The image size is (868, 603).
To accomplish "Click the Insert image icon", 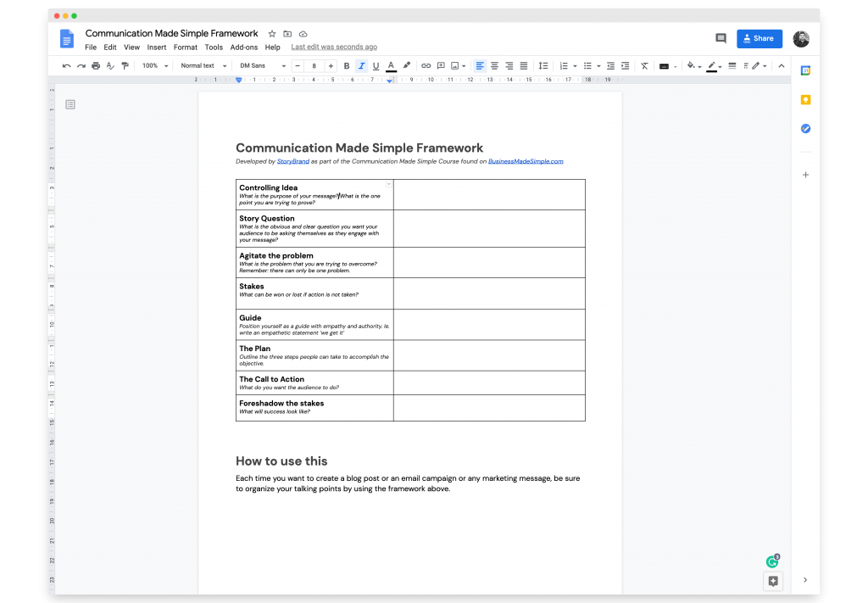I will [455, 66].
